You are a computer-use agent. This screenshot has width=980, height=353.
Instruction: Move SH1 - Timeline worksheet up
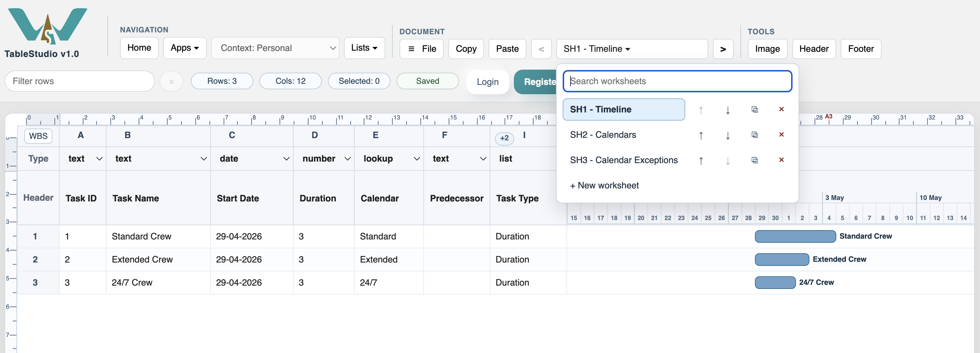[x=701, y=110]
